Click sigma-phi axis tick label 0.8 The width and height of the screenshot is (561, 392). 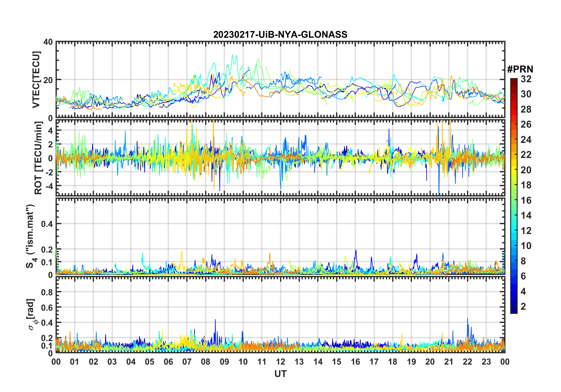(47, 292)
